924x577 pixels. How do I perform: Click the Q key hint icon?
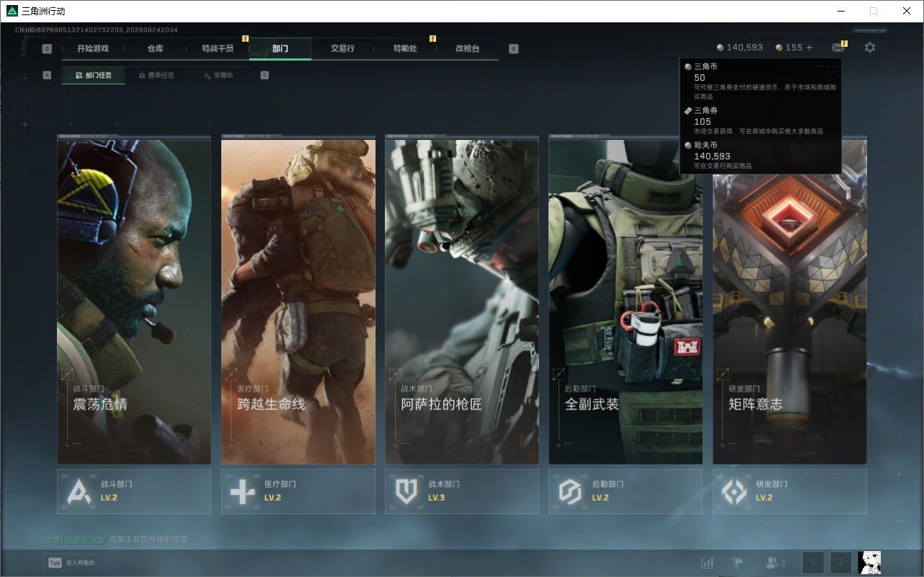tap(47, 49)
